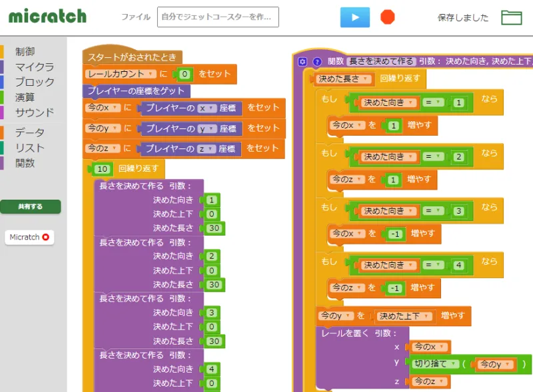Select the レールを置く function call block
Image resolution: width=533 pixels, height=392 pixels.
[362, 357]
